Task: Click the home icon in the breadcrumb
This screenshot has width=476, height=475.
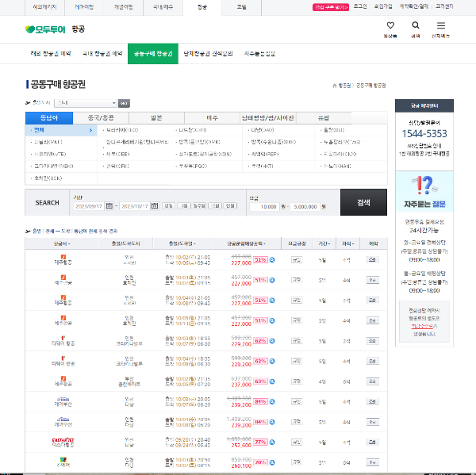Action: [334, 86]
